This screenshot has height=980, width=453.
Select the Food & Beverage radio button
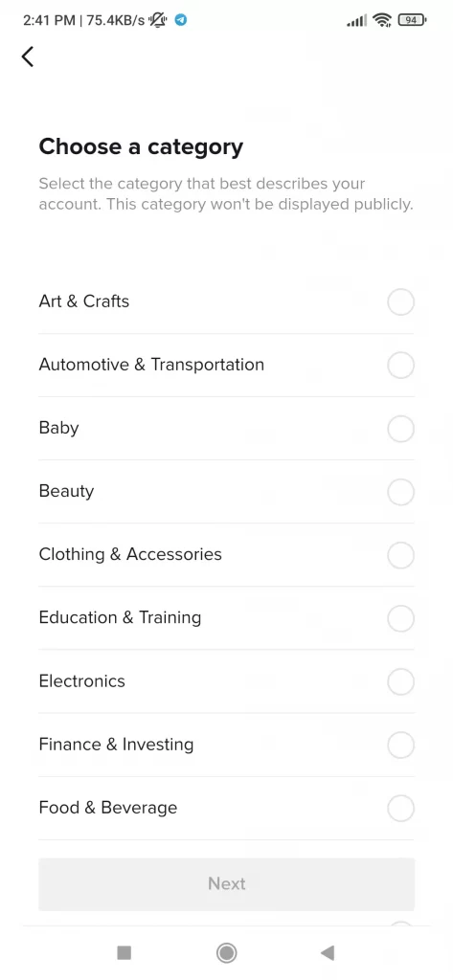click(x=400, y=808)
